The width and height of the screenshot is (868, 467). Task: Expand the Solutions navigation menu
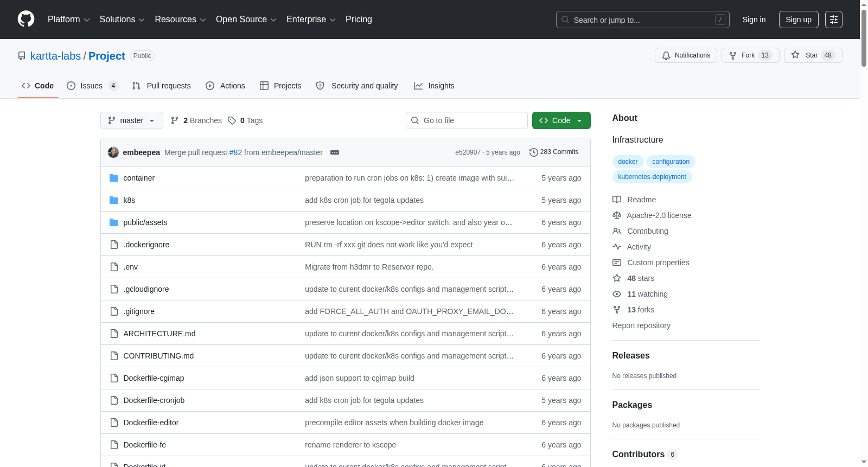[x=122, y=20]
